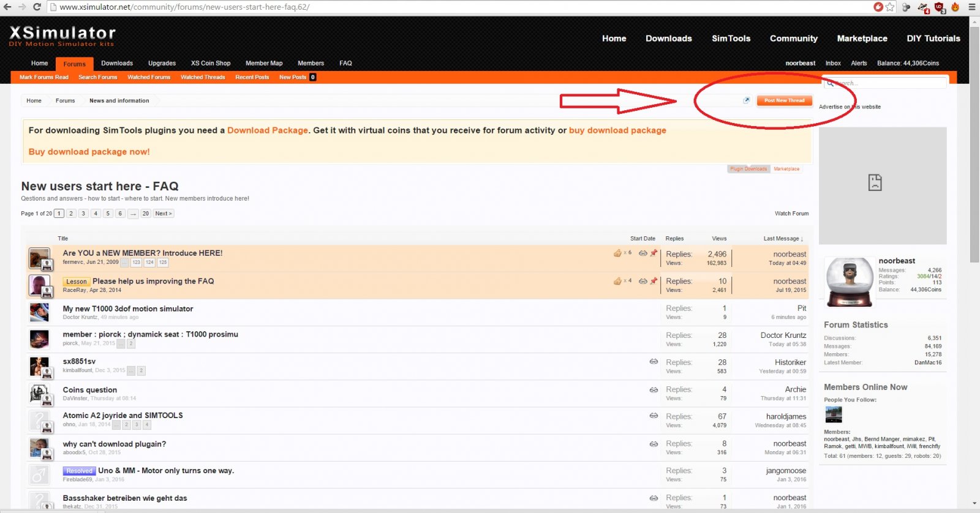Go to page 2 of the forum
This screenshot has width=980, height=513.
[x=71, y=214]
